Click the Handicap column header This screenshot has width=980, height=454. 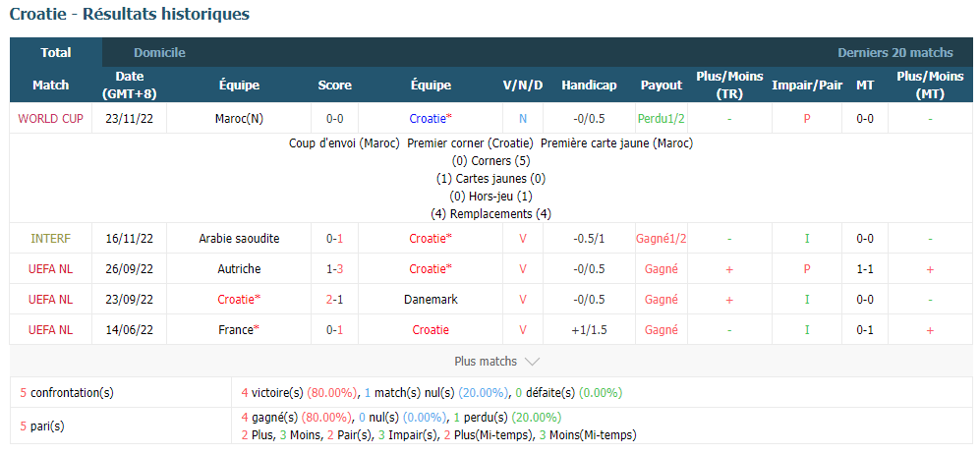coord(589,85)
